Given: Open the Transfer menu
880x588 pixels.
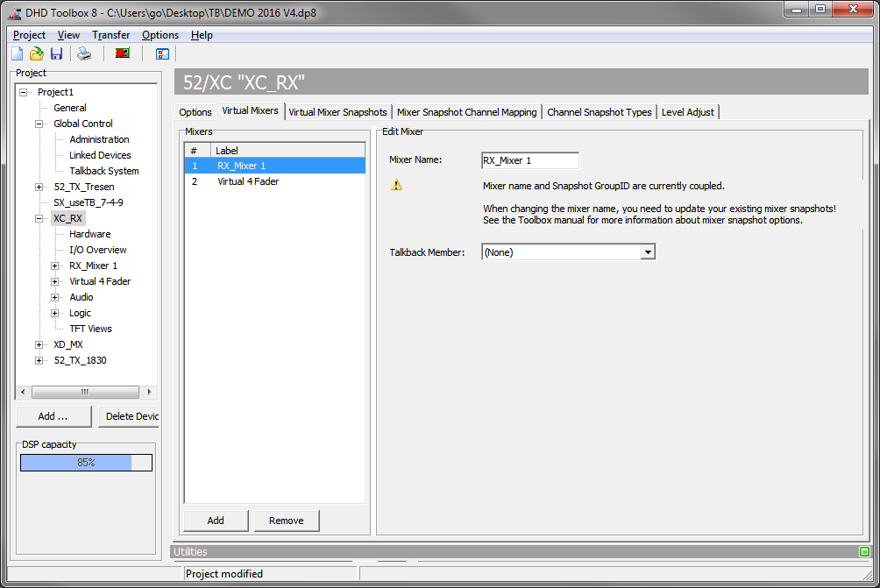Looking at the screenshot, I should (110, 35).
